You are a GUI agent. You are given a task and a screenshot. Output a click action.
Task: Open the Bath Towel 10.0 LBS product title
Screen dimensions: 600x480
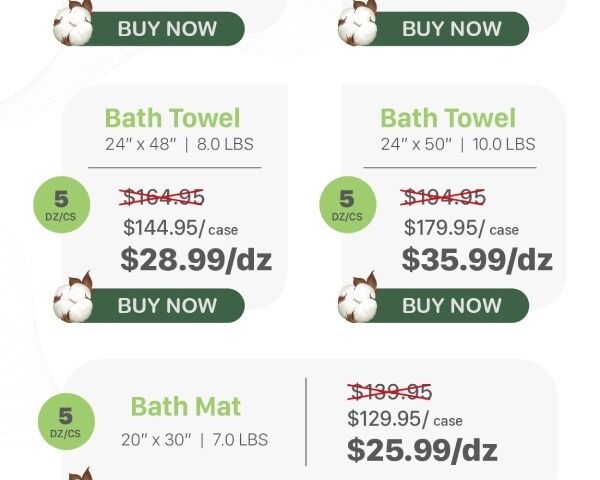[448, 119]
